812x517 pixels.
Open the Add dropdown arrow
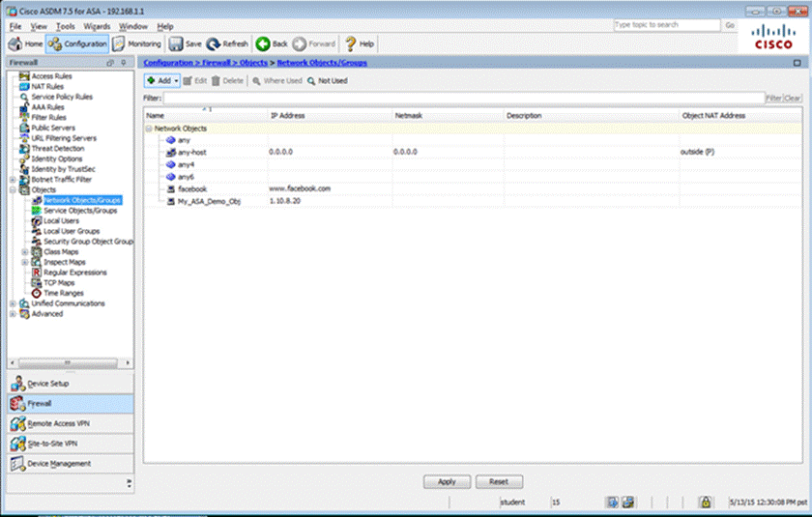click(177, 81)
